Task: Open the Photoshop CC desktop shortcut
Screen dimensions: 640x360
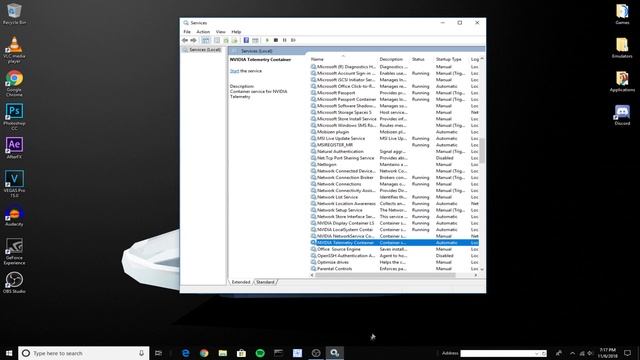Action: [x=14, y=117]
